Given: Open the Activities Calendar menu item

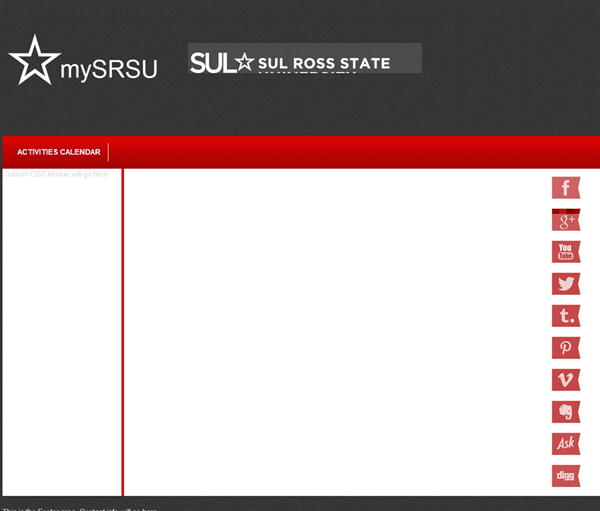Looking at the screenshot, I should point(58,152).
